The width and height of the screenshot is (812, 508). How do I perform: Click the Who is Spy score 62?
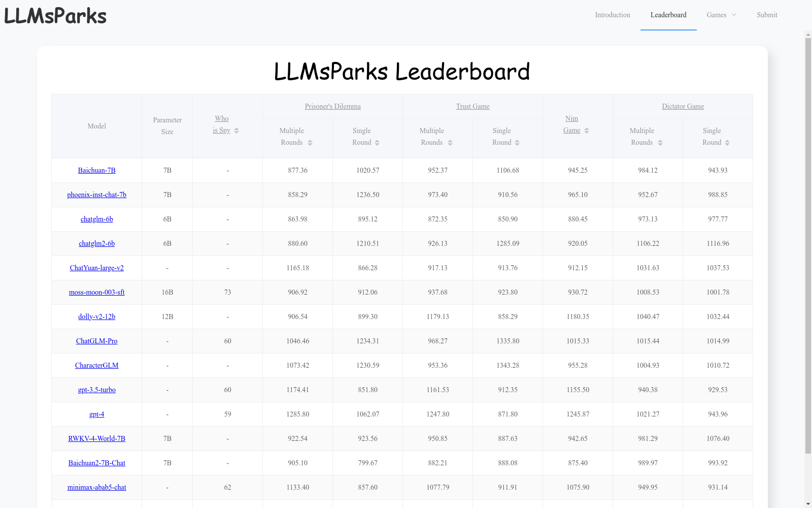[x=228, y=487]
